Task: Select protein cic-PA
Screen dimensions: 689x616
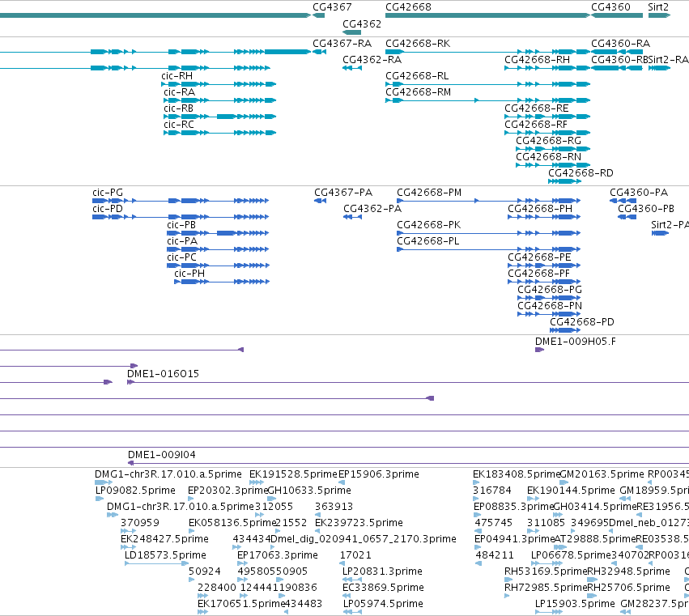Action: click(x=182, y=241)
